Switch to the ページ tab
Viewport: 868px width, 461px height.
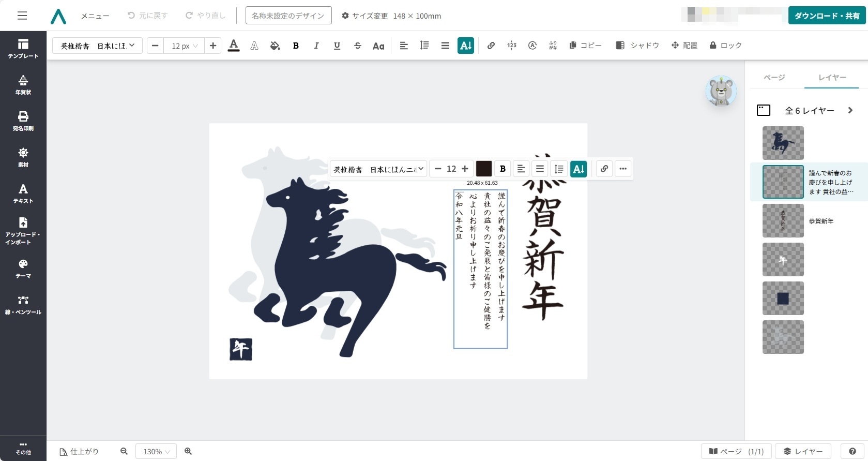[774, 78]
